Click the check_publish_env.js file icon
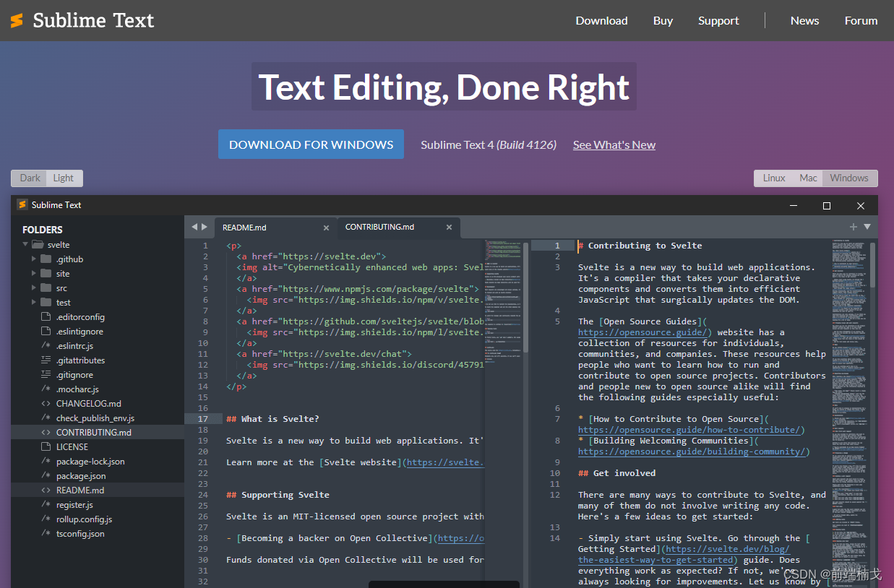Image resolution: width=894 pixels, height=588 pixels. pyautogui.click(x=46, y=418)
